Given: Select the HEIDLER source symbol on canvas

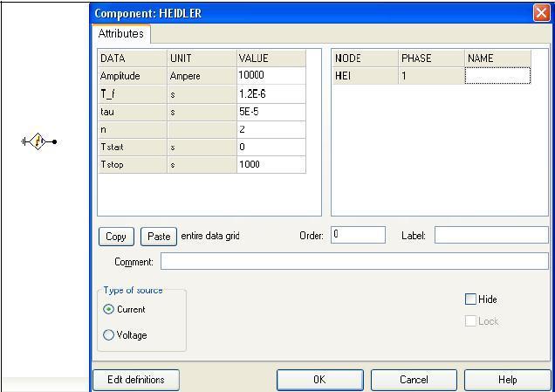Looking at the screenshot, I should coord(38,141).
